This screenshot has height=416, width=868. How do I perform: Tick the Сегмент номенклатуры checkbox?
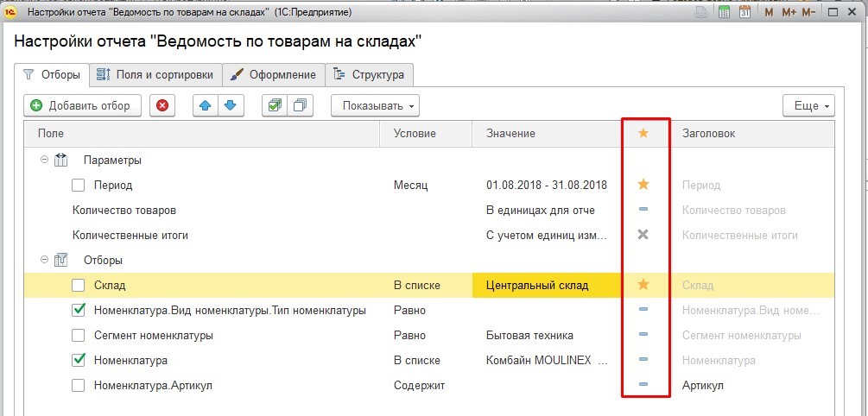tap(79, 335)
